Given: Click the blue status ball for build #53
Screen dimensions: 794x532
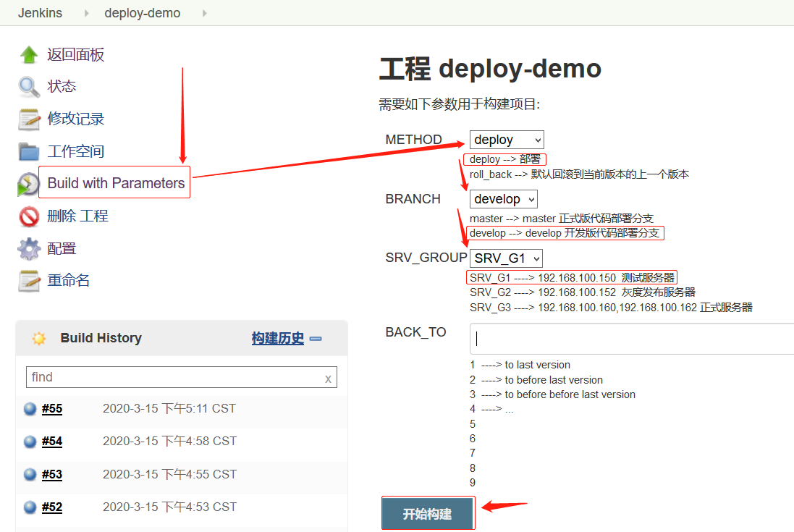Looking at the screenshot, I should 30,474.
